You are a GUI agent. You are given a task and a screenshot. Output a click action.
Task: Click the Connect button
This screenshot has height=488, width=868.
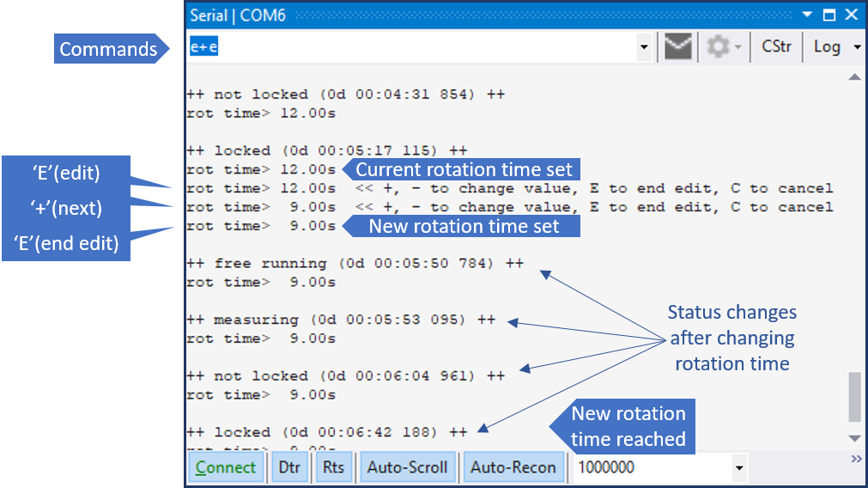point(225,467)
